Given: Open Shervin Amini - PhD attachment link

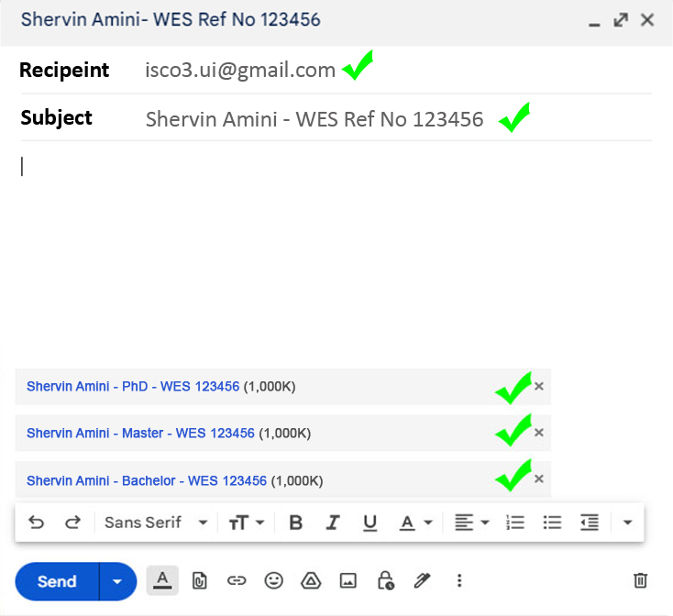Looking at the screenshot, I should [133, 387].
